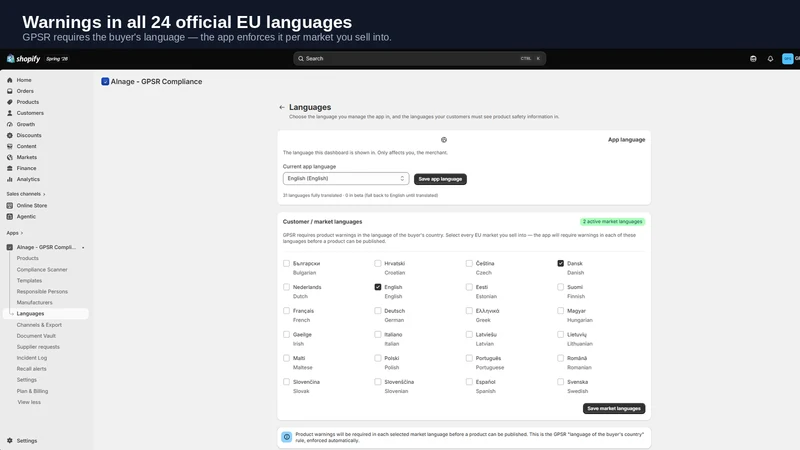Click Save app language button

click(440, 179)
